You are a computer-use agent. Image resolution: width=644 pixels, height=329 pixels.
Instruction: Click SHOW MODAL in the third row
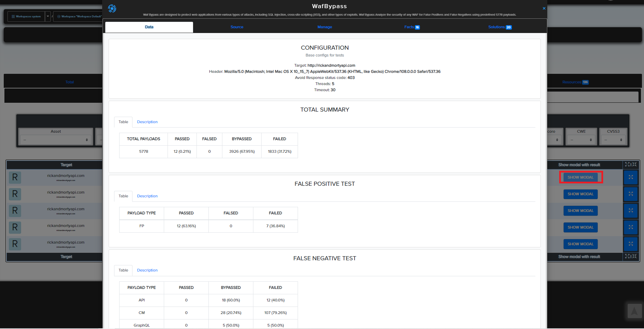coord(580,211)
